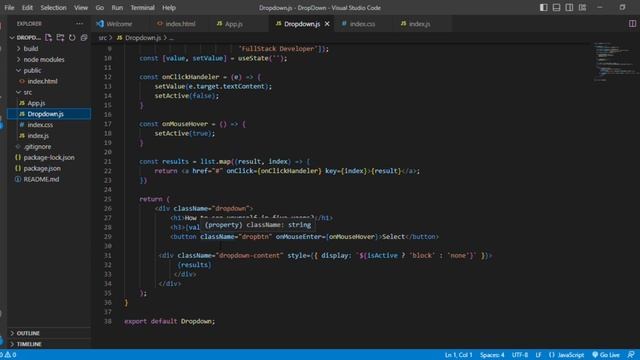
Task: Open App.js in the Explorer tree
Action: [36, 103]
